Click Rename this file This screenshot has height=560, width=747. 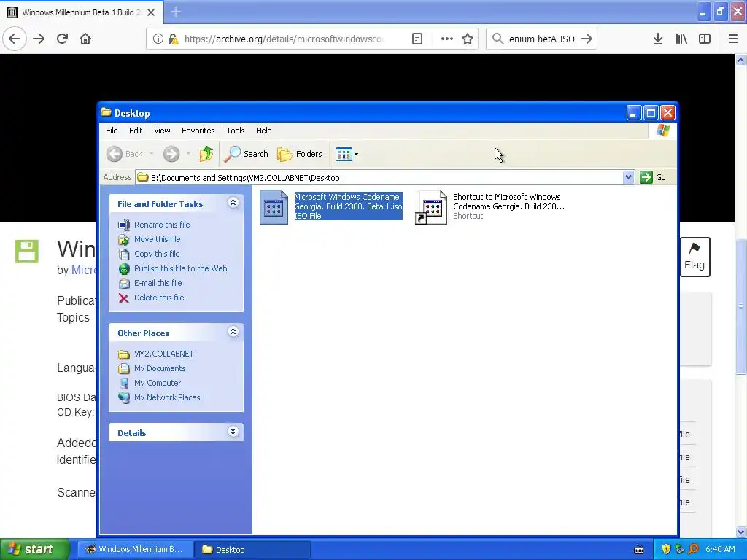pyautogui.click(x=162, y=225)
